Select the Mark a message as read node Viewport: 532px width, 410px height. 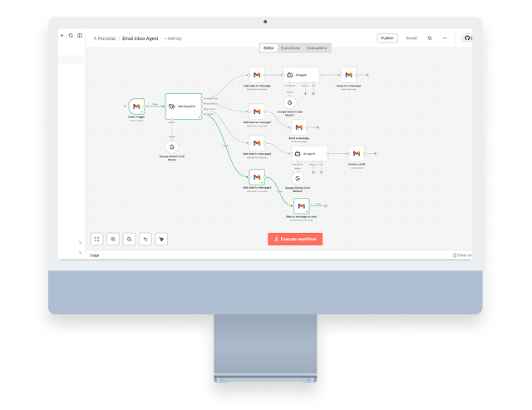pyautogui.click(x=302, y=205)
